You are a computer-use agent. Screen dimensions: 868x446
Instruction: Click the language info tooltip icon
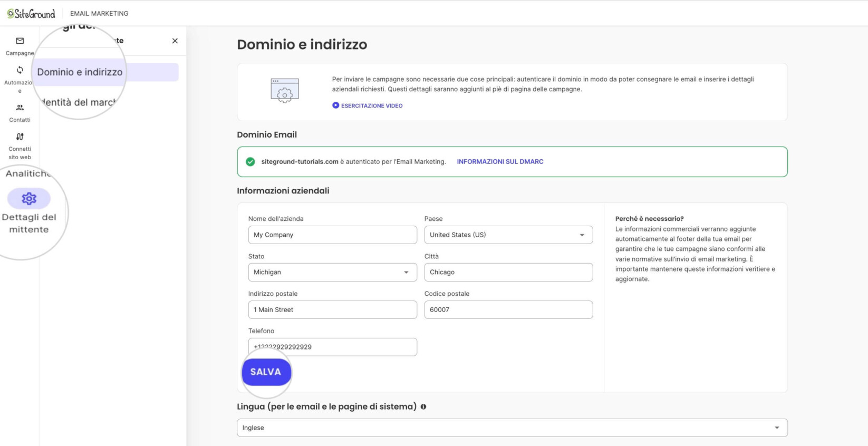[x=423, y=406]
